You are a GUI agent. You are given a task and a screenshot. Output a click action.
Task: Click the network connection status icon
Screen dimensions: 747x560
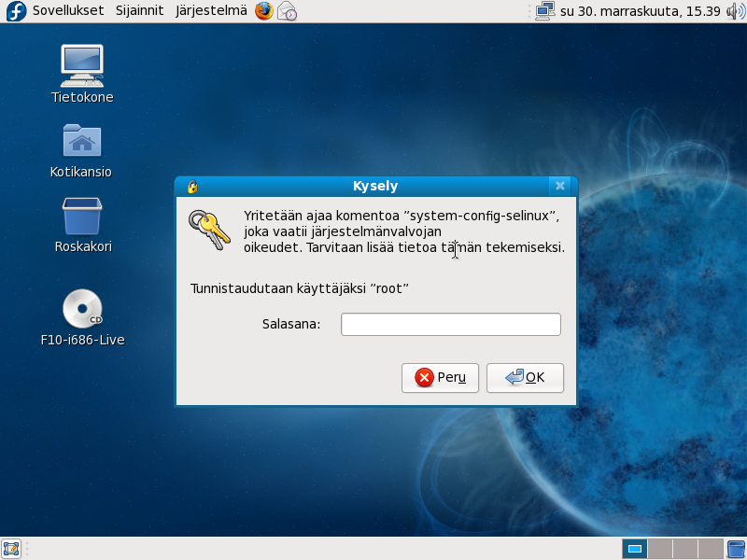(545, 11)
